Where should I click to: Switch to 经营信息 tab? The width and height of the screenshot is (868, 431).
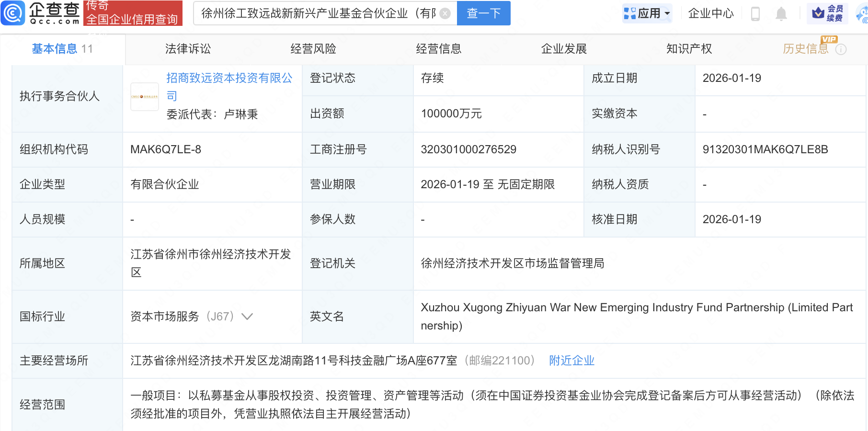pos(439,49)
